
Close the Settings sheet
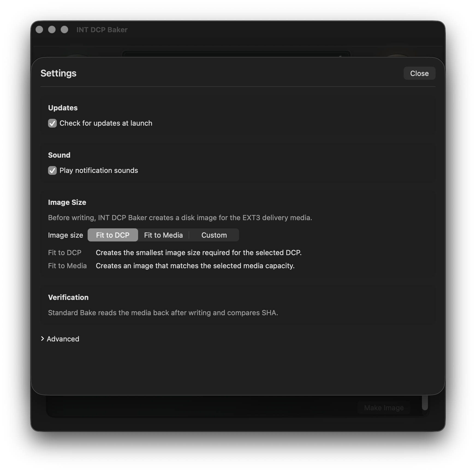[419, 73]
